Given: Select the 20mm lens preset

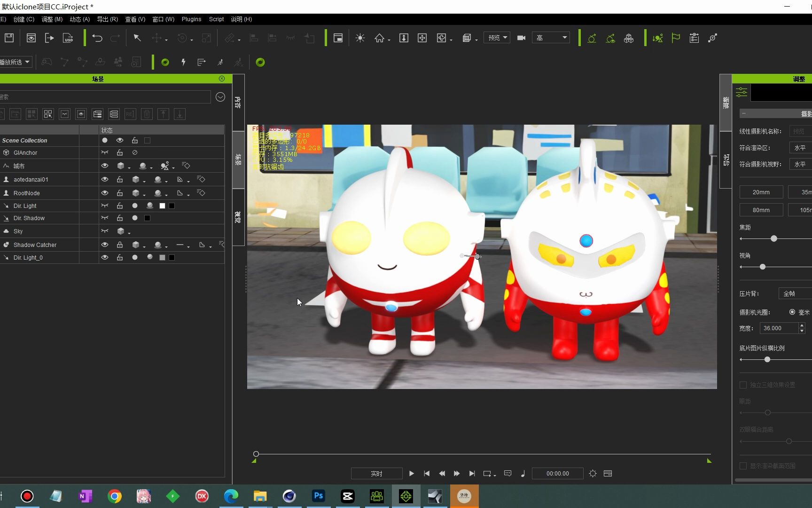Looking at the screenshot, I should 761,192.
